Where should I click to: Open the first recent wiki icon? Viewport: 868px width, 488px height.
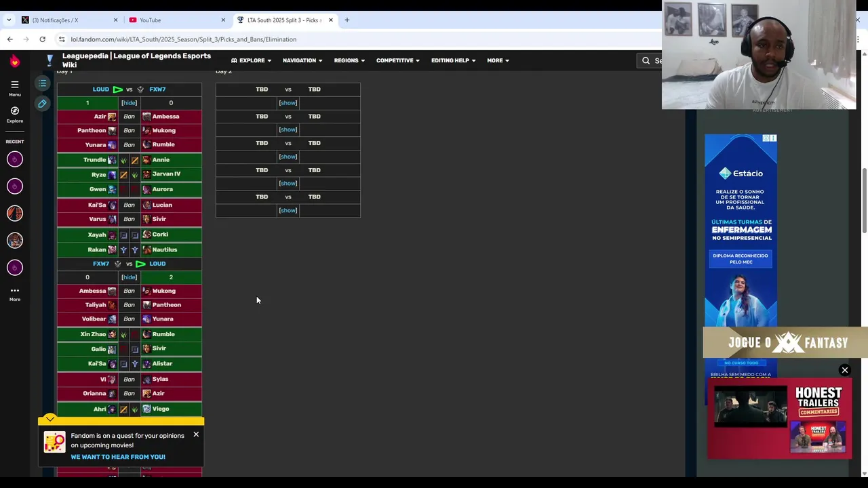click(x=14, y=159)
